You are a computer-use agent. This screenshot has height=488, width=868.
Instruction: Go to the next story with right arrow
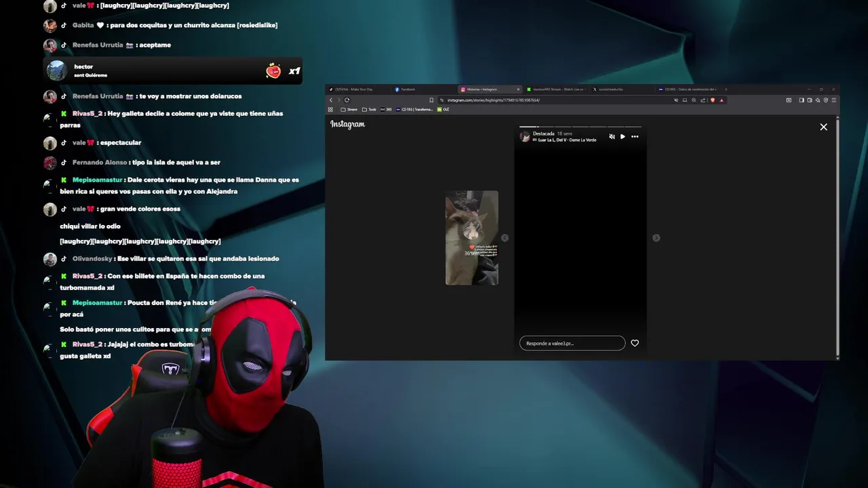click(x=656, y=238)
